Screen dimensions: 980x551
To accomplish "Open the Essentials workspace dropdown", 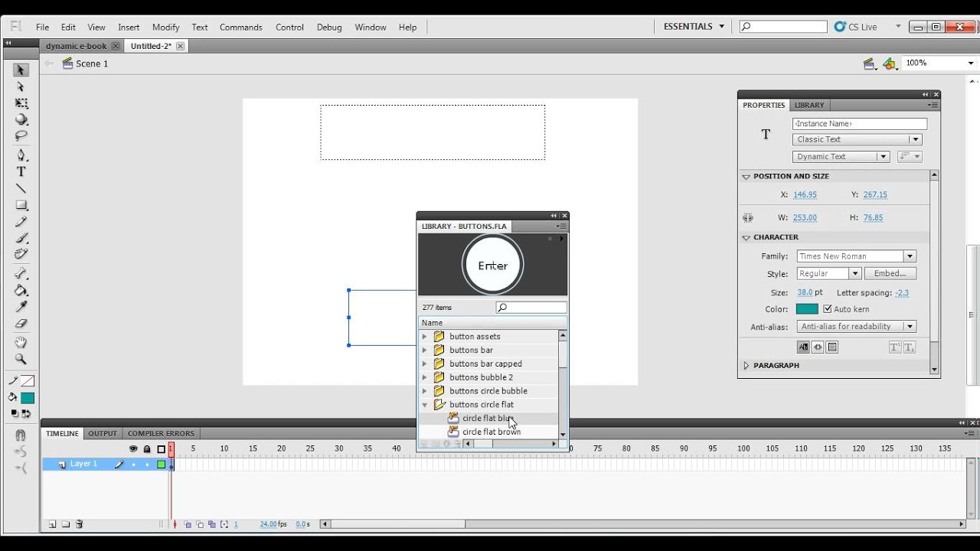I will [x=694, y=27].
